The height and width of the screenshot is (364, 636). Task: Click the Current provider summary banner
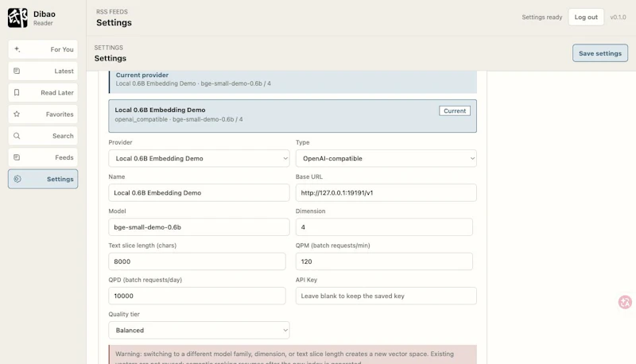point(293,82)
